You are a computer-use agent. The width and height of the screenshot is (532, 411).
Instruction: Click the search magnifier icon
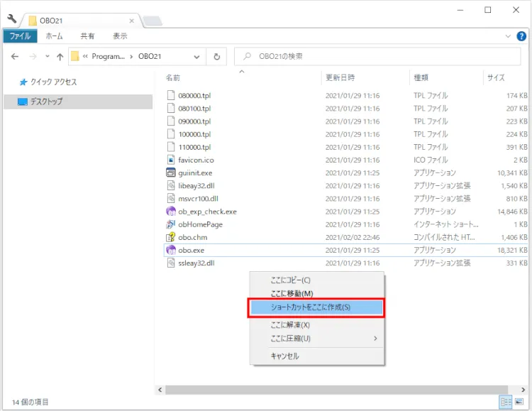pyautogui.click(x=247, y=56)
